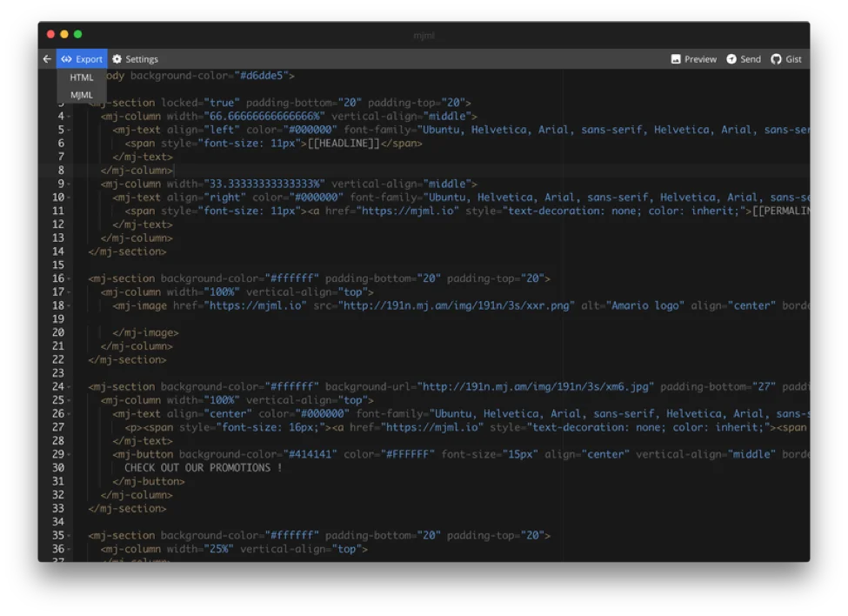Image resolution: width=848 pixels, height=616 pixels.
Task: Click line number 14 in the gutter
Action: (x=57, y=251)
